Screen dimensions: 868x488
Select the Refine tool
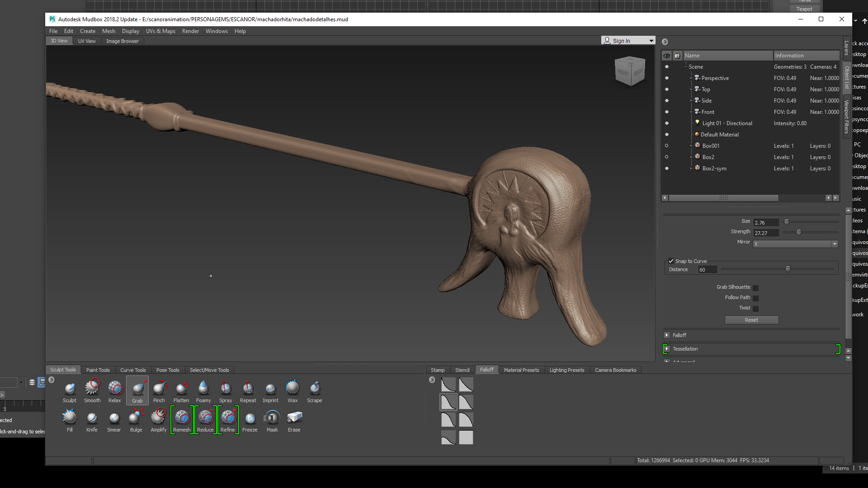228,421
